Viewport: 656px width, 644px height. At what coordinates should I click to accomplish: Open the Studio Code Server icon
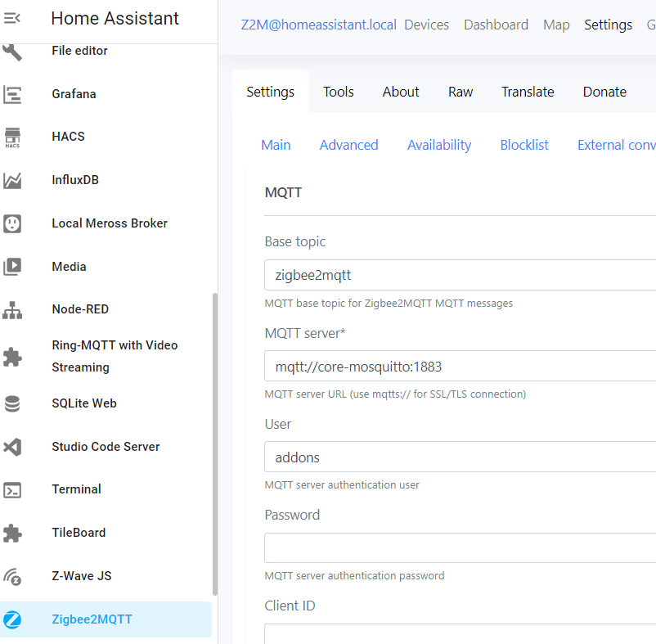point(12,447)
